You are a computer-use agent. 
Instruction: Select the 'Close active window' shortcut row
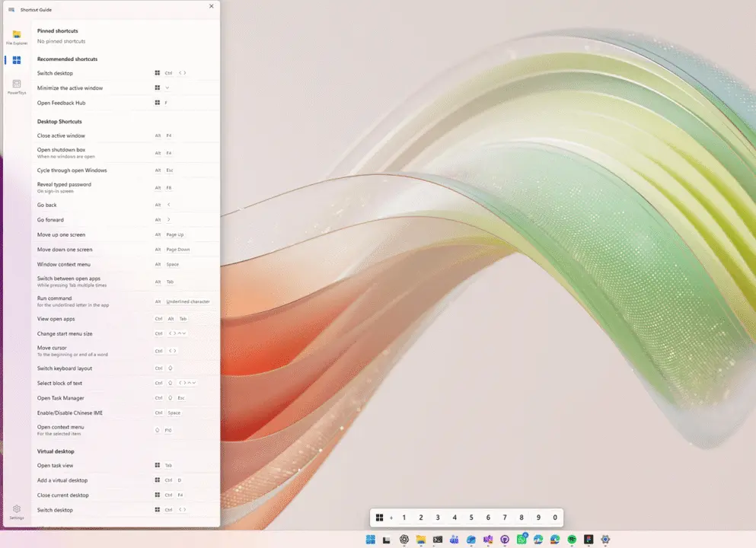tap(126, 135)
